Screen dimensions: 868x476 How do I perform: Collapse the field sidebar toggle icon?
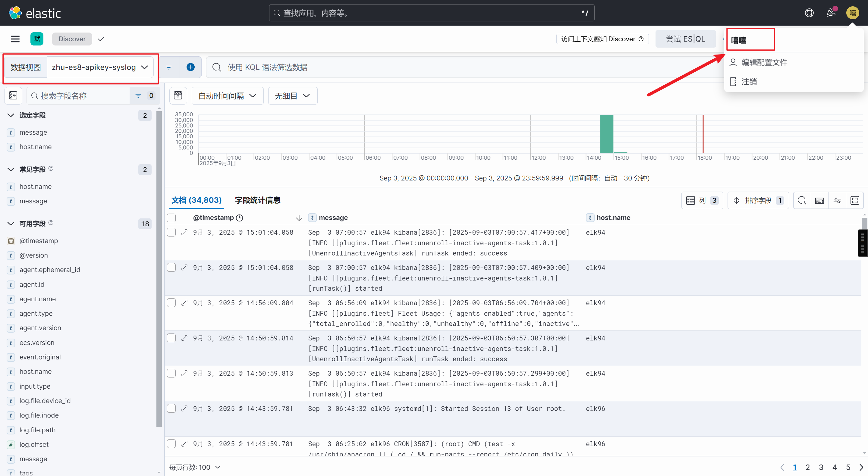click(13, 96)
